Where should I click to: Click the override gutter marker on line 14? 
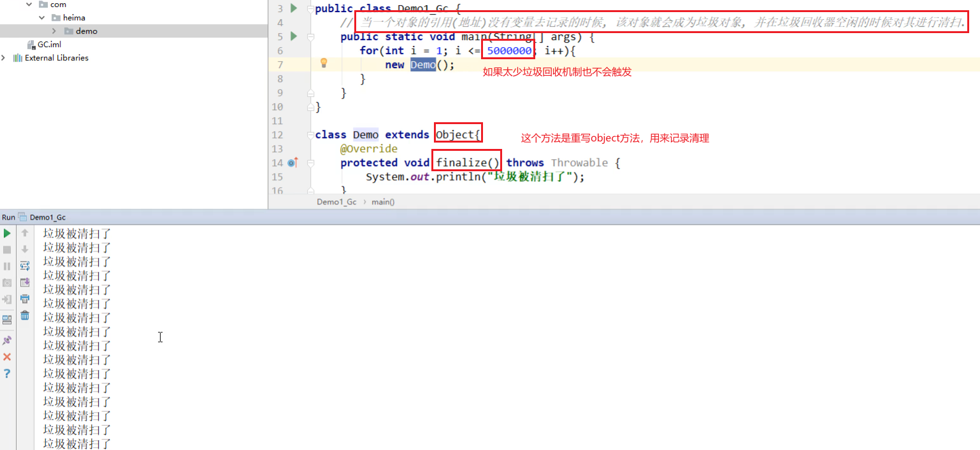tap(293, 163)
